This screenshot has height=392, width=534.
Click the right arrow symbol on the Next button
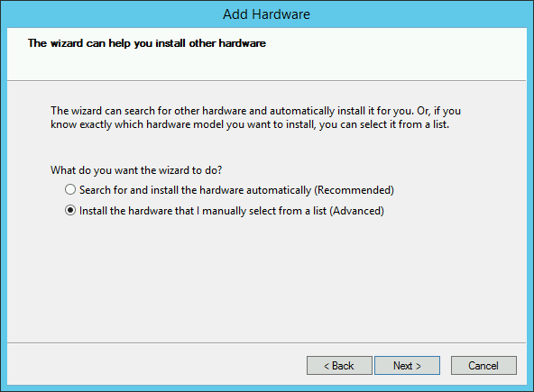(x=419, y=366)
